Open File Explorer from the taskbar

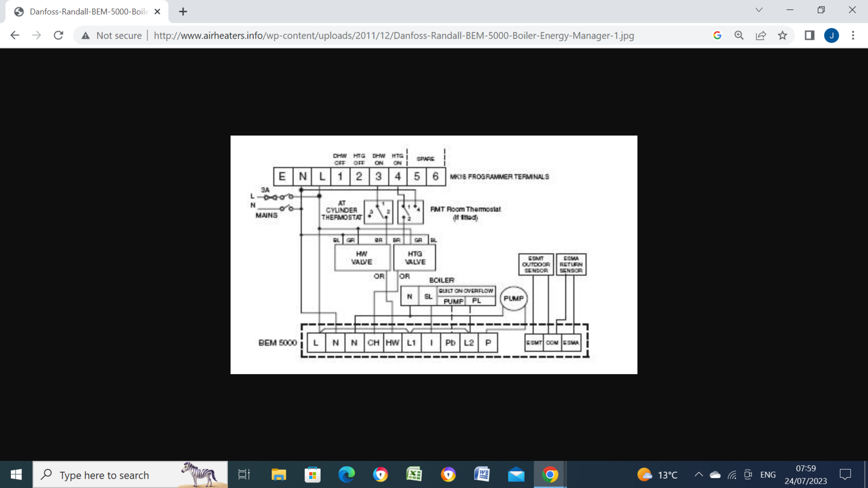pyautogui.click(x=278, y=475)
